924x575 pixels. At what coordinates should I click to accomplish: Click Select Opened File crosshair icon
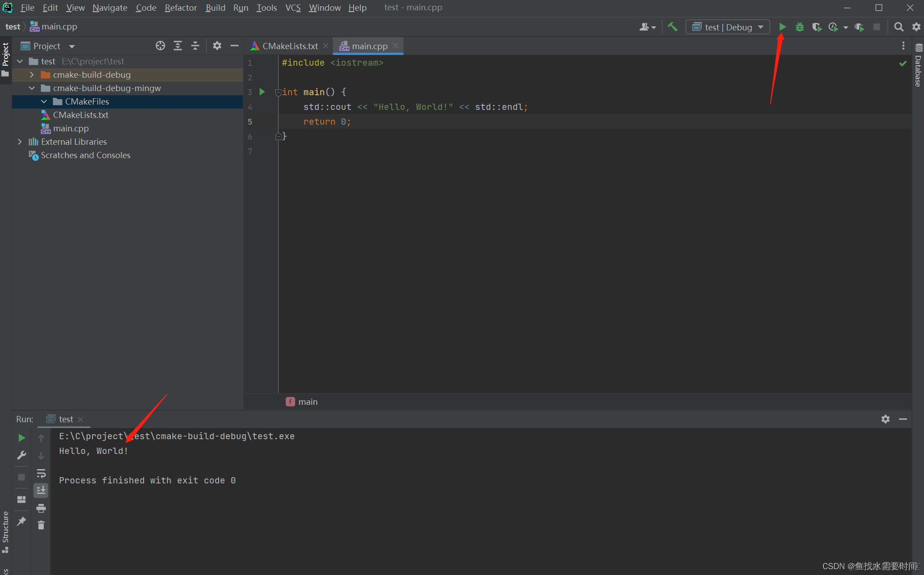[x=160, y=46]
